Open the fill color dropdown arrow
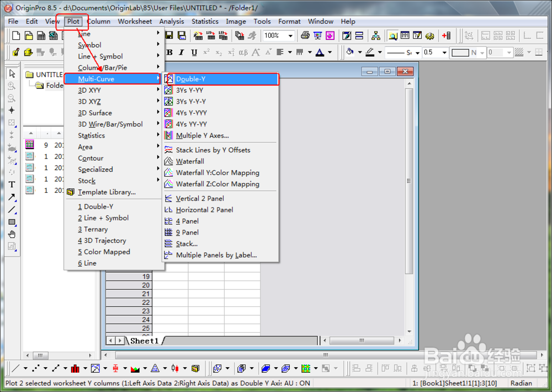Viewport: 552px width, 392px height. (x=360, y=52)
